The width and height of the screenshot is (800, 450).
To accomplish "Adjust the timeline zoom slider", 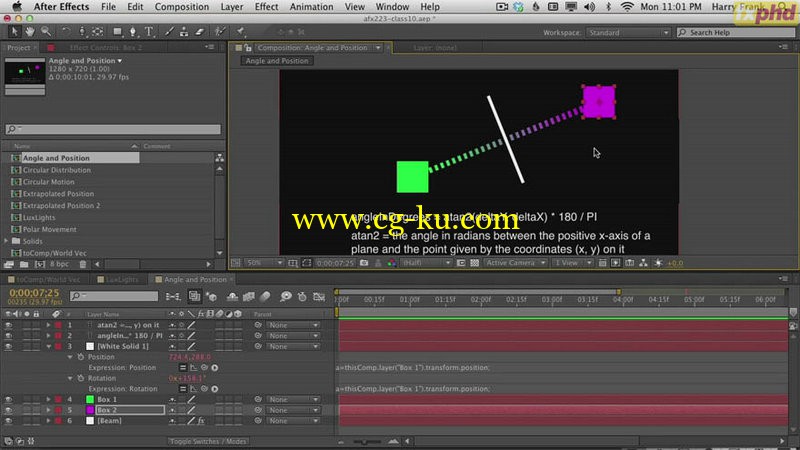I will tap(367, 441).
